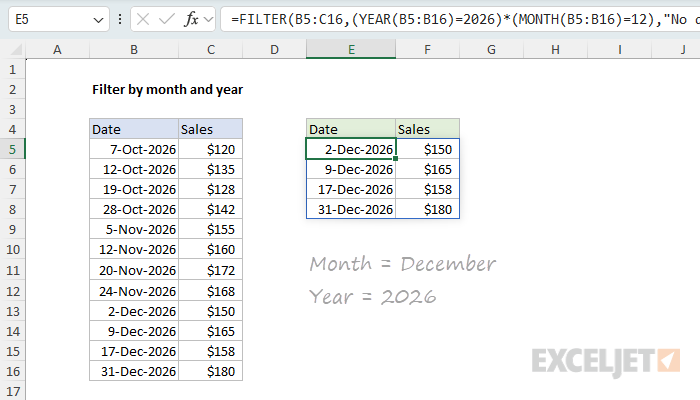Select 2-Dec-2026 in the filtered results
This screenshot has width=700, height=400.
click(351, 149)
